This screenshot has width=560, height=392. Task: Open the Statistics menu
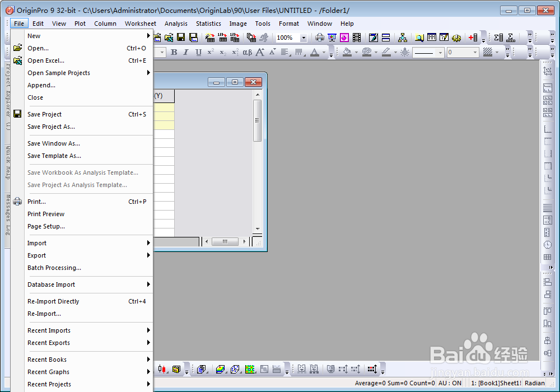pos(208,24)
